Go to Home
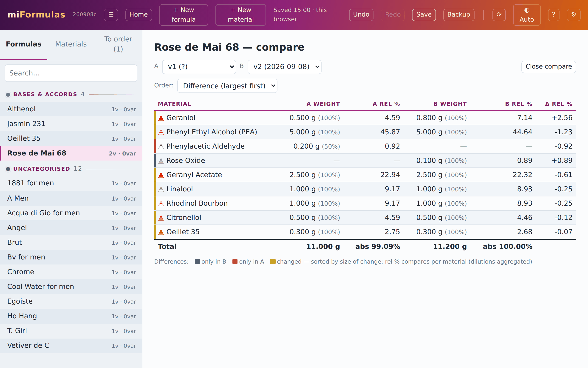588x368 pixels. 139,14
